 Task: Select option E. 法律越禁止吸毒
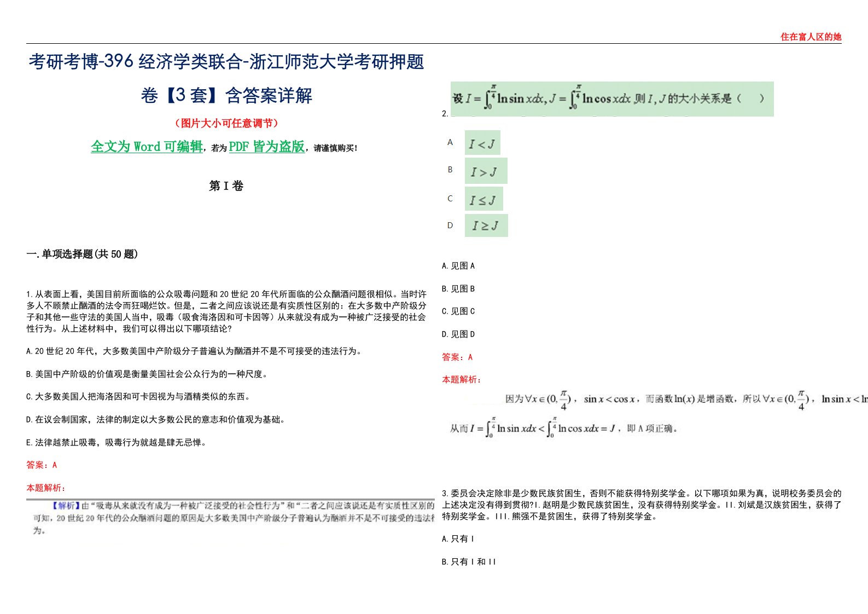click(116, 443)
